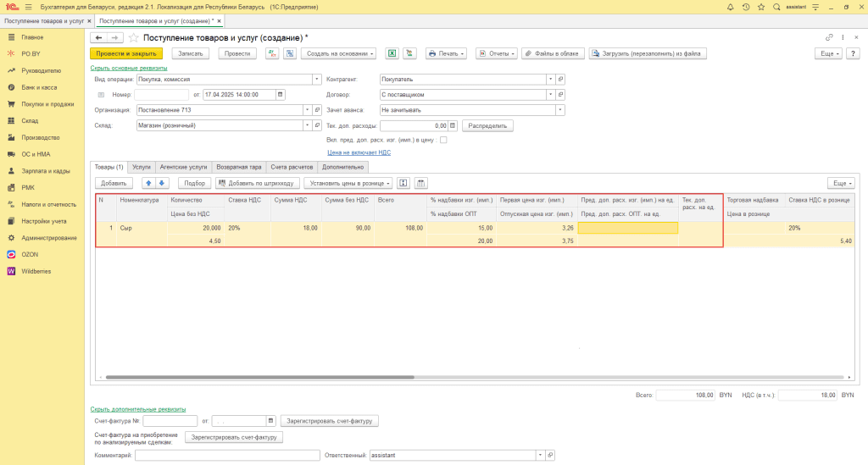Image resolution: width=868 pixels, height=465 pixels.
Task: Switch to the Счета расчетов tab
Action: (292, 167)
